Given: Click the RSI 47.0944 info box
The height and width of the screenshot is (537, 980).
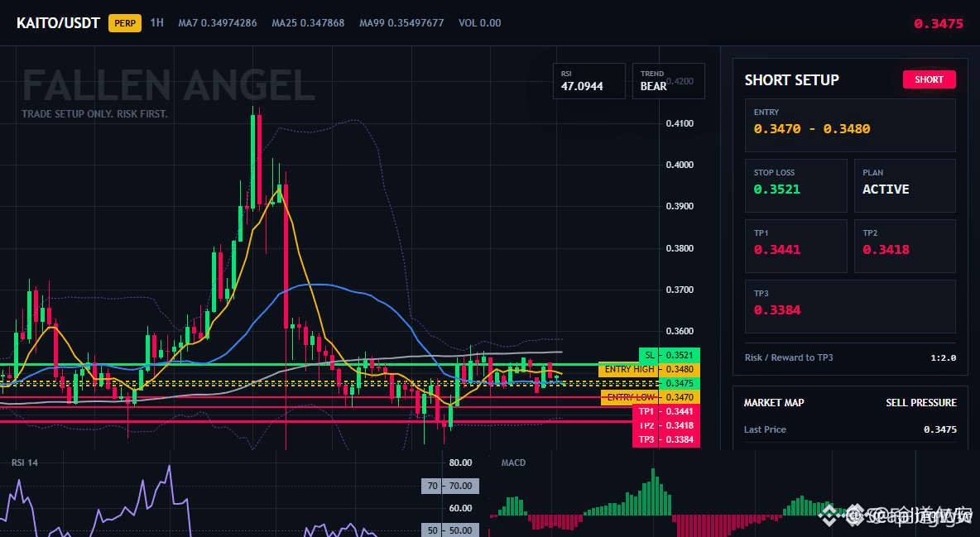Looking at the screenshot, I should tap(588, 81).
